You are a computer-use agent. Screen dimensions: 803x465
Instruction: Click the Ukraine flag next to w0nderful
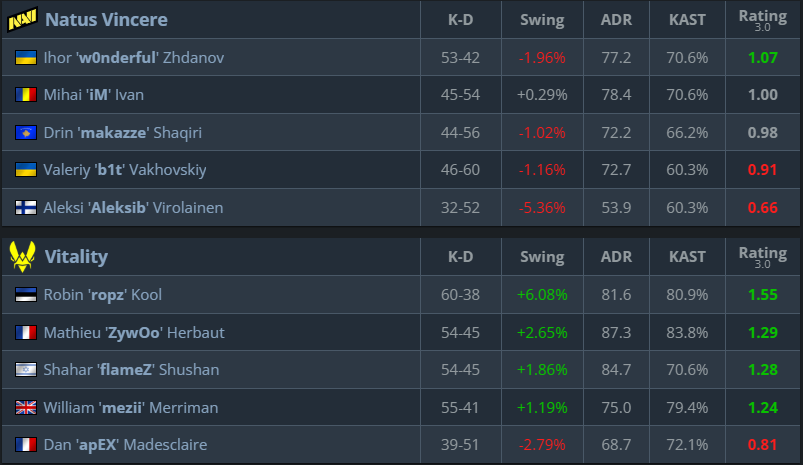point(26,57)
